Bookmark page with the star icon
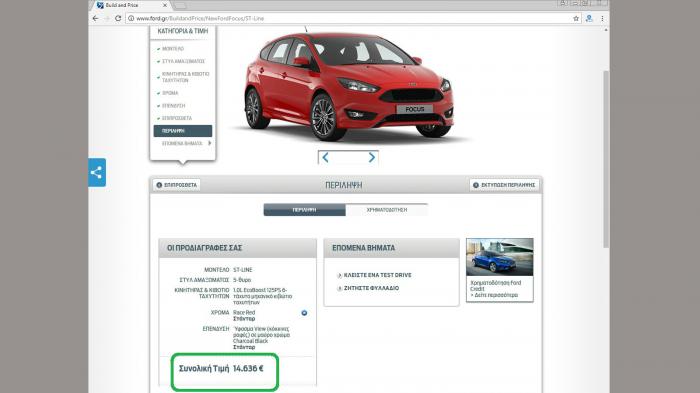This screenshot has width=700, height=393. click(x=576, y=18)
